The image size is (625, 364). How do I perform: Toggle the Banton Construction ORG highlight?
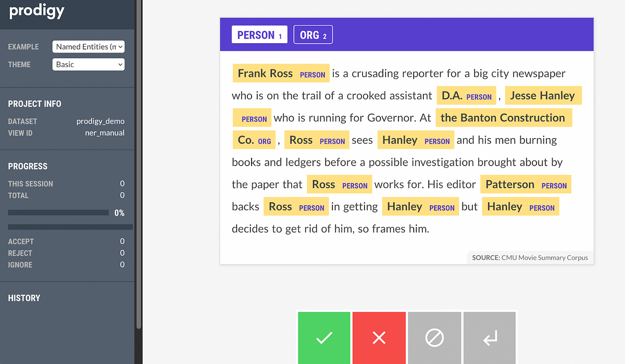click(503, 118)
